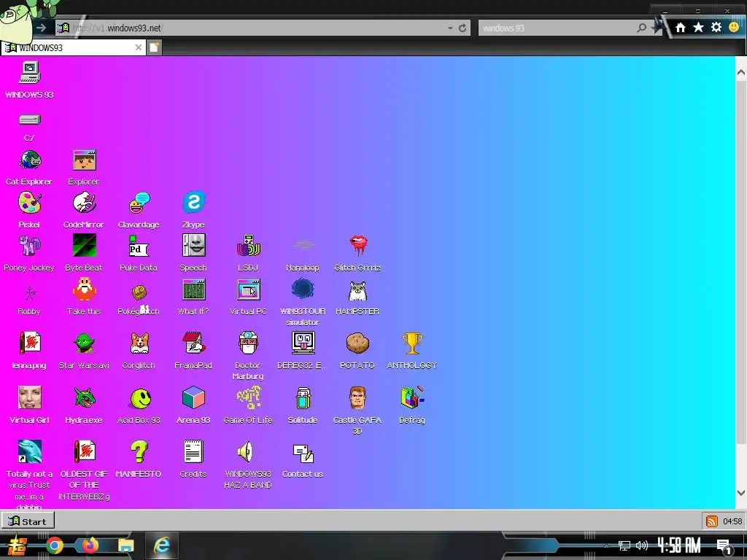747x560 pixels.
Task: Launch Doctor Marburg
Action: coord(248,343)
